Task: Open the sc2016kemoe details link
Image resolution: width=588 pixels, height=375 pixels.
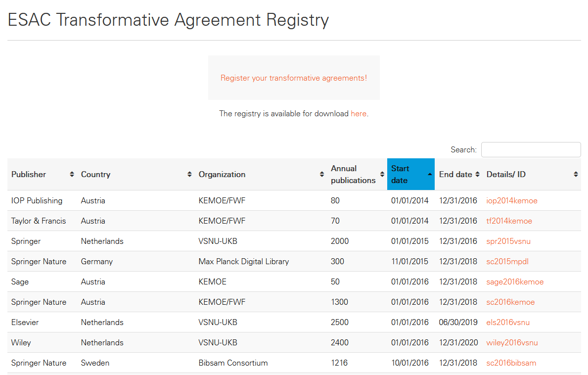Action: point(510,302)
